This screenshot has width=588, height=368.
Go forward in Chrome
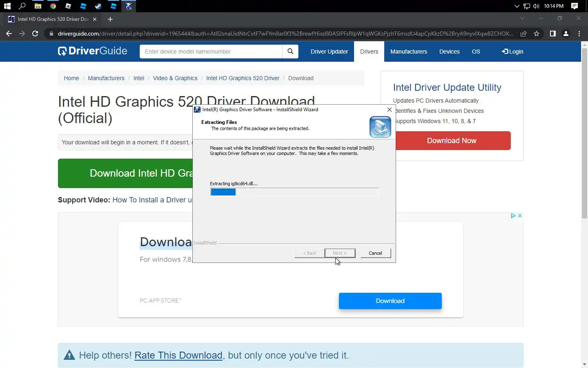22,34
